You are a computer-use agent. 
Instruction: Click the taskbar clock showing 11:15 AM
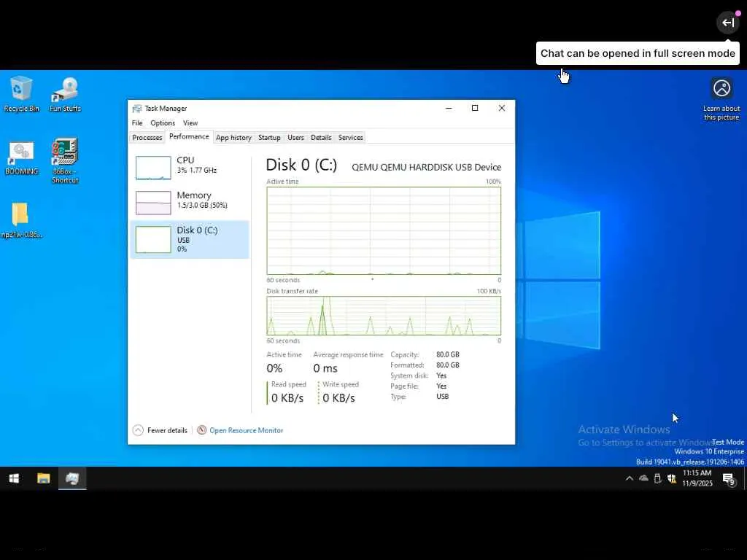[x=697, y=478]
